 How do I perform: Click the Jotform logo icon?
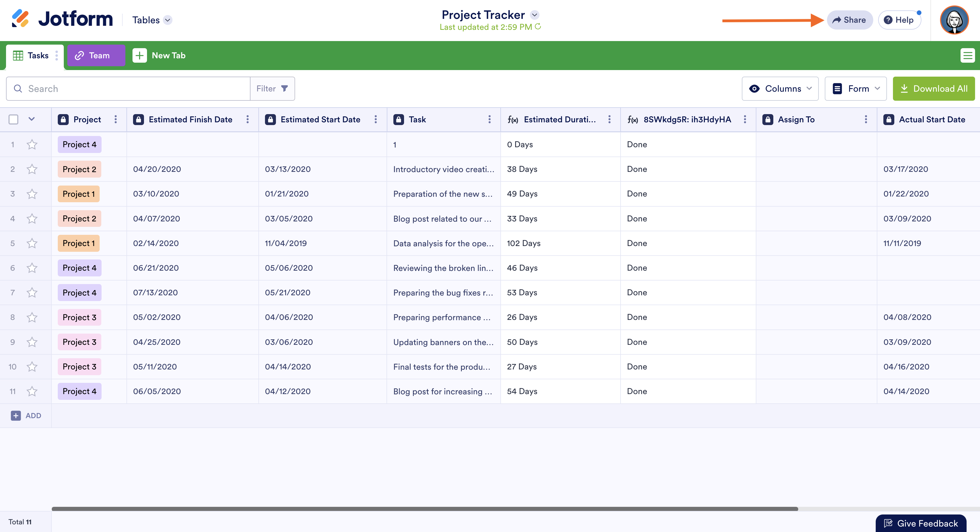tap(20, 18)
